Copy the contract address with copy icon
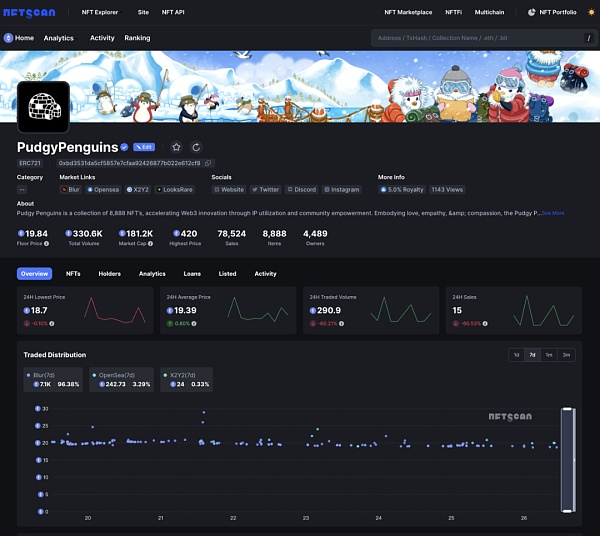This screenshot has height=536, width=600. [x=209, y=163]
